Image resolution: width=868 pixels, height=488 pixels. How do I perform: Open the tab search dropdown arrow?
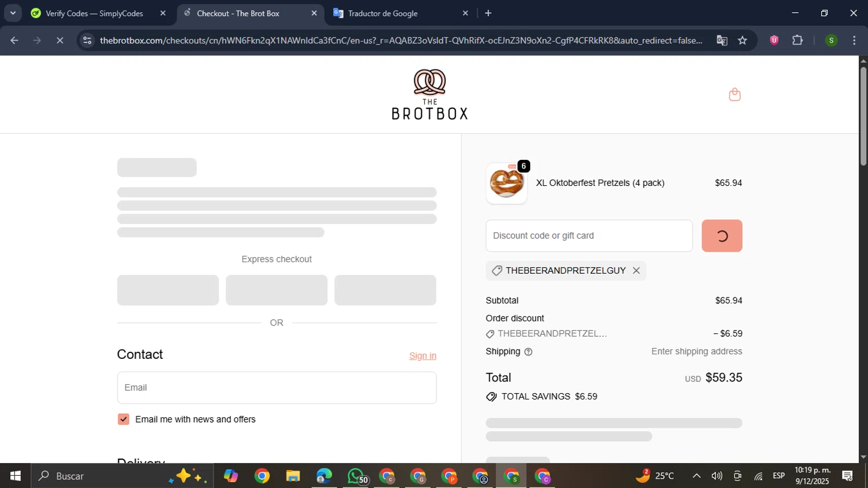click(x=13, y=13)
